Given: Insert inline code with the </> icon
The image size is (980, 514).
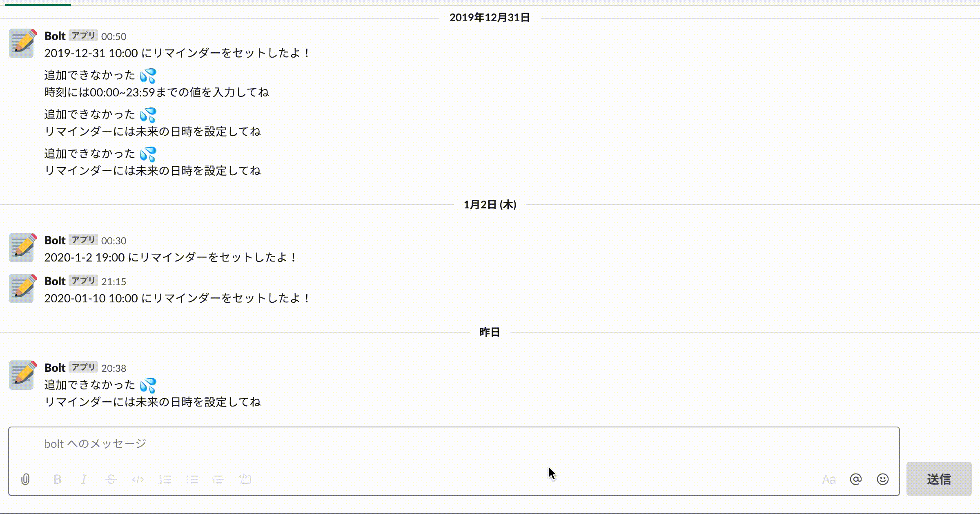Looking at the screenshot, I should click(x=138, y=479).
